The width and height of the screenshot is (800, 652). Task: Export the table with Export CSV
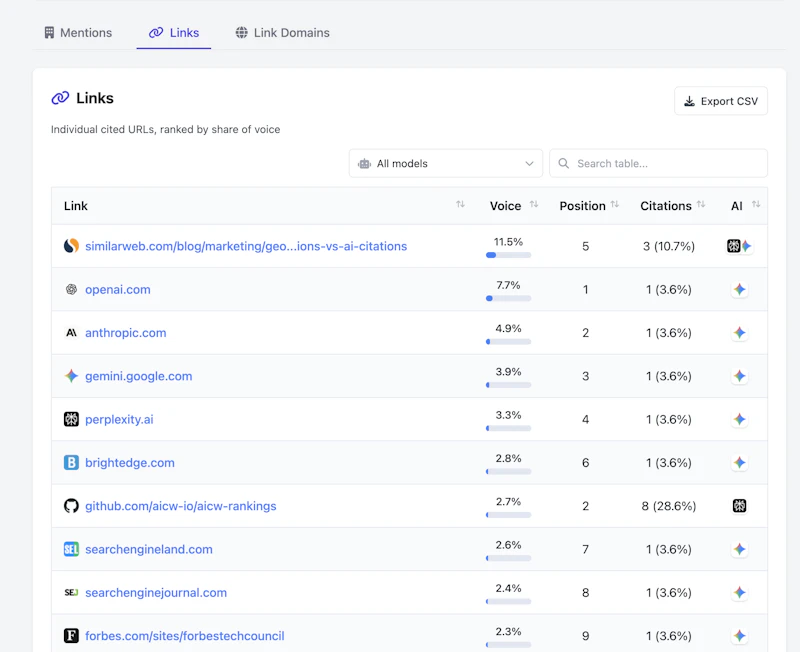[x=721, y=101]
